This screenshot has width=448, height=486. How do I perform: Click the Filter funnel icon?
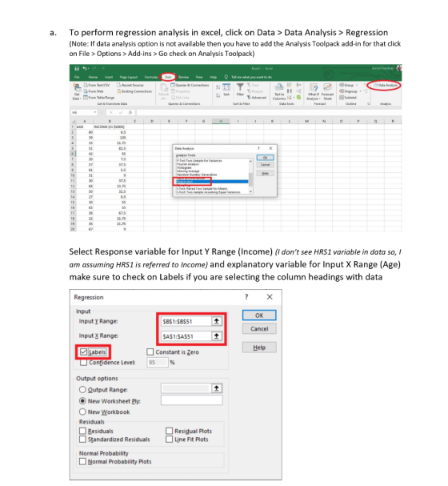click(240, 89)
